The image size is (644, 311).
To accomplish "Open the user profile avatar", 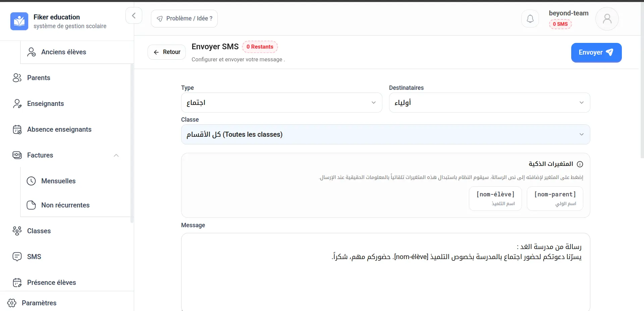I will coord(607,19).
